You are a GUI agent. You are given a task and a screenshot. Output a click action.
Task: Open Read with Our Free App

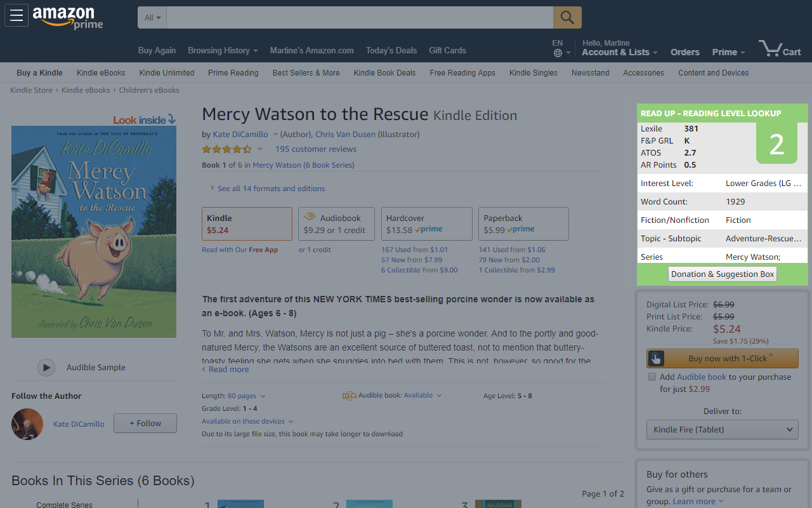click(x=240, y=250)
